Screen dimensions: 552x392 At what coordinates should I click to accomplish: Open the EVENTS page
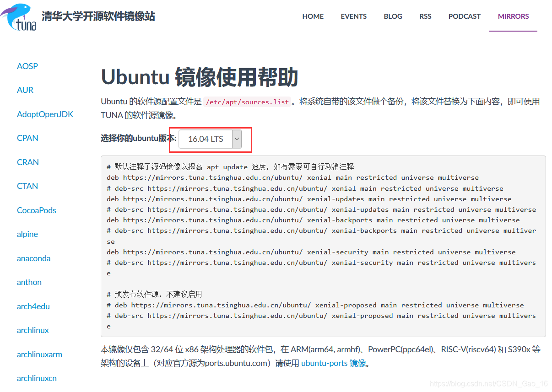pyautogui.click(x=353, y=16)
